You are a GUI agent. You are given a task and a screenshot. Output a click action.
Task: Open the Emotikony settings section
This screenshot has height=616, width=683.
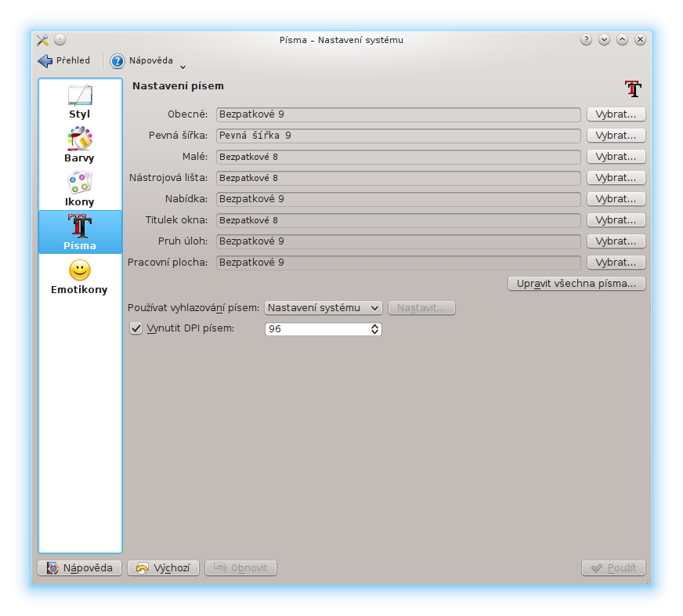(x=80, y=277)
